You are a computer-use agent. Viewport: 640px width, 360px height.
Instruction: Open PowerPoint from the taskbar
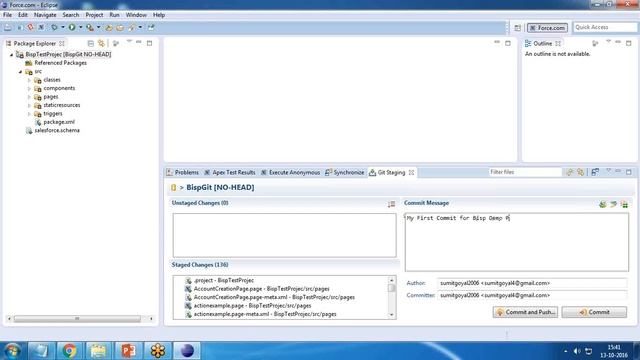[128, 351]
